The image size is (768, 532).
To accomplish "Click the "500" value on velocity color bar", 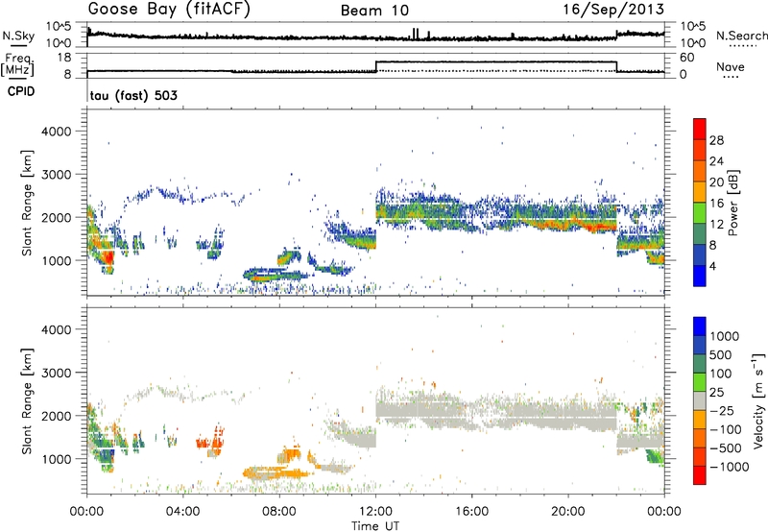I will point(720,355).
